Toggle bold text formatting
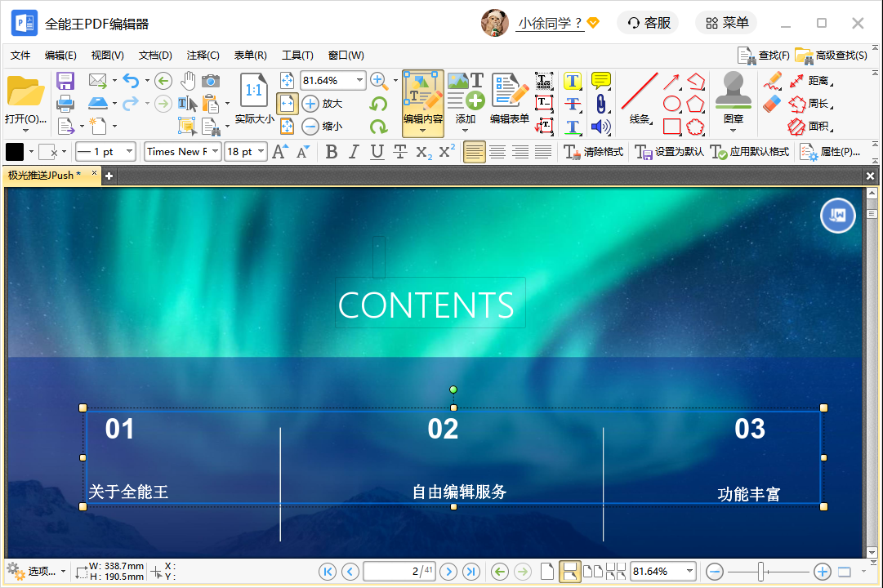 point(331,151)
